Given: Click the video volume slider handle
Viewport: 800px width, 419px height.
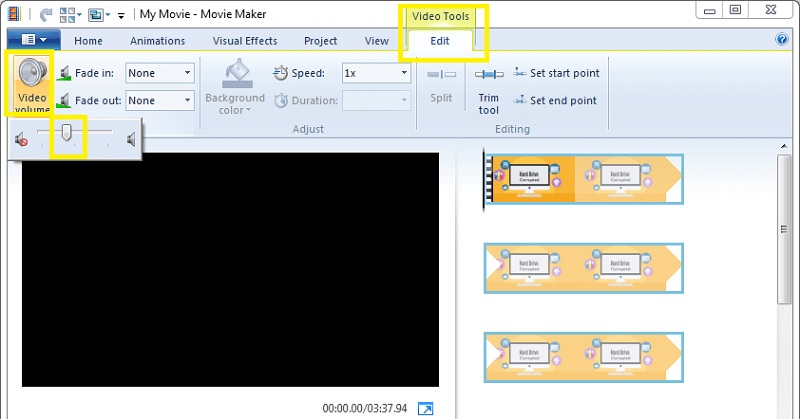Looking at the screenshot, I should point(67,134).
